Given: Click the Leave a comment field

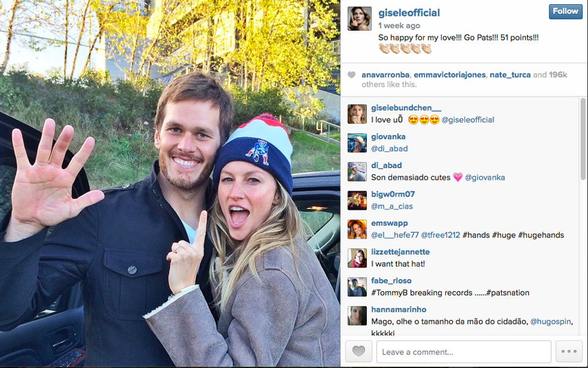Looking at the screenshot, I should pos(464,352).
